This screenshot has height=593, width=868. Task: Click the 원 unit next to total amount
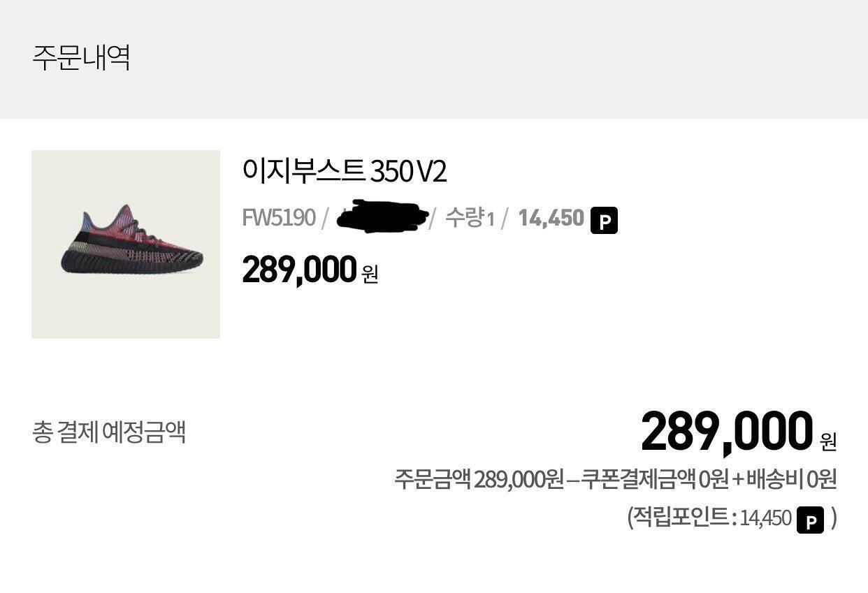coord(828,441)
